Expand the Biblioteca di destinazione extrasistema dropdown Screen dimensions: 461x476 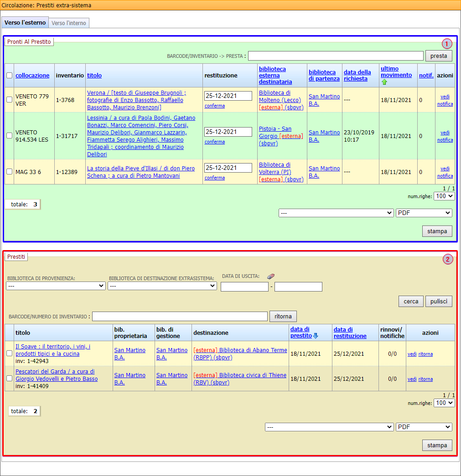tap(162, 286)
